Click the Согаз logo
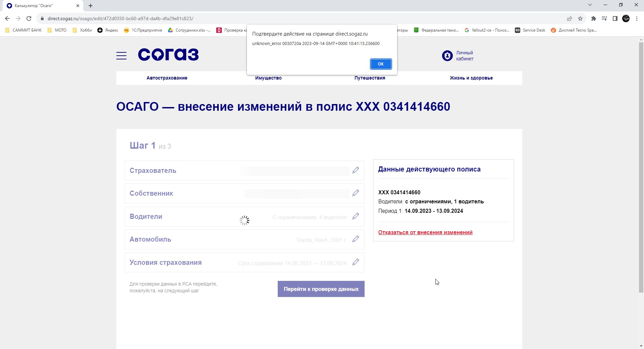 [x=168, y=55]
